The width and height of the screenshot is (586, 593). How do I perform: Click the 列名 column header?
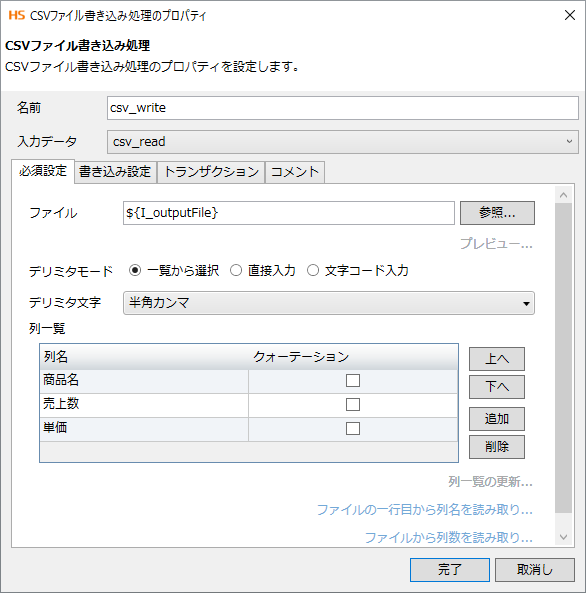144,357
